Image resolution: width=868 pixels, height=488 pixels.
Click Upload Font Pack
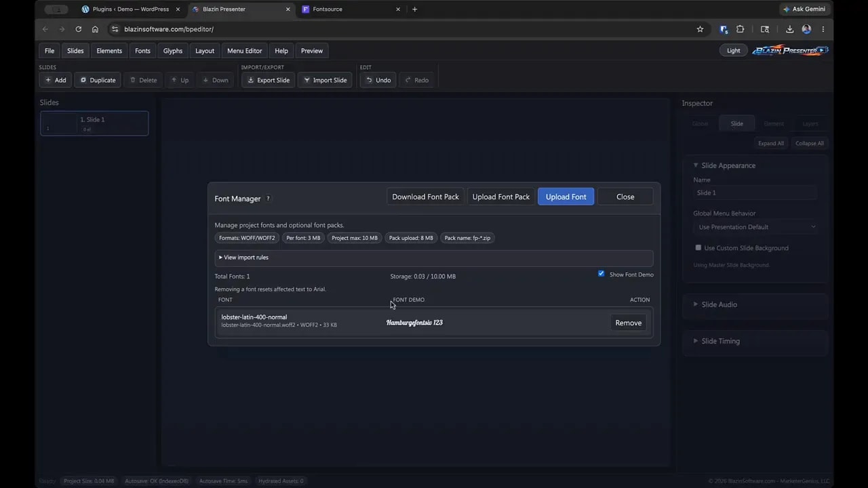coord(501,197)
